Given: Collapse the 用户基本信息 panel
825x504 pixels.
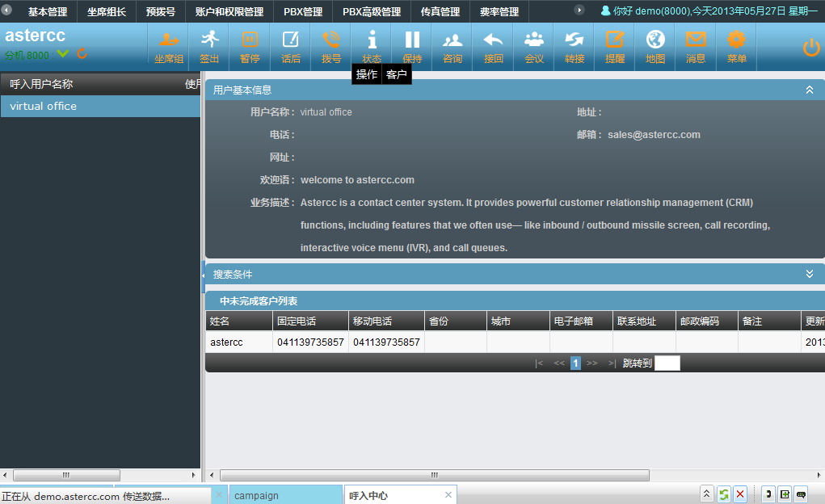Looking at the screenshot, I should [x=810, y=90].
